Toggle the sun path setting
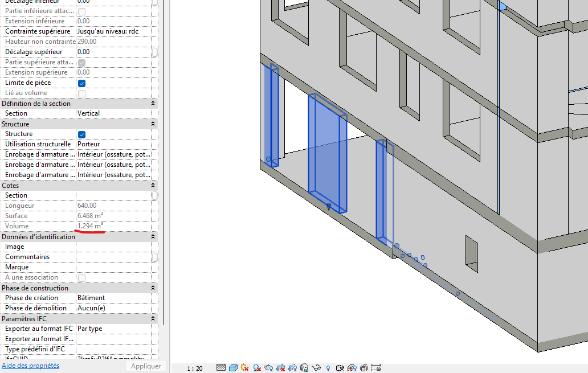The width and height of the screenshot is (588, 373). coord(244,367)
